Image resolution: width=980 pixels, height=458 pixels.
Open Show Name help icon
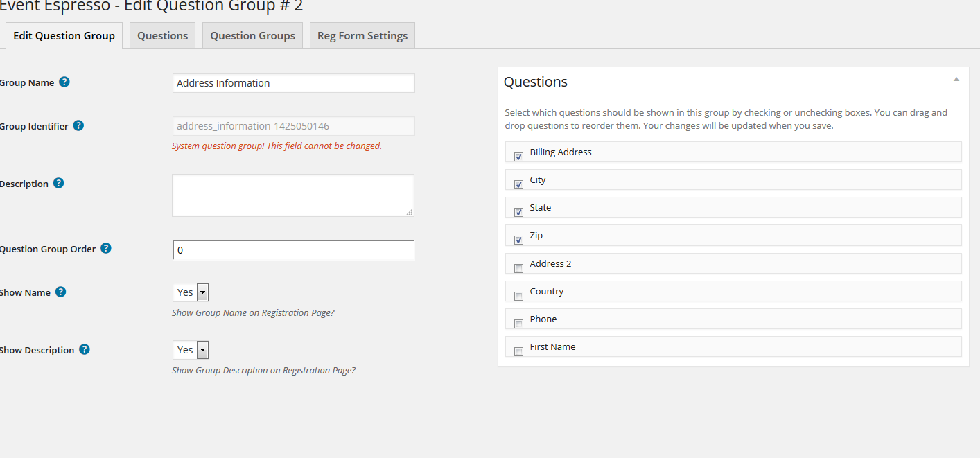coord(60,292)
